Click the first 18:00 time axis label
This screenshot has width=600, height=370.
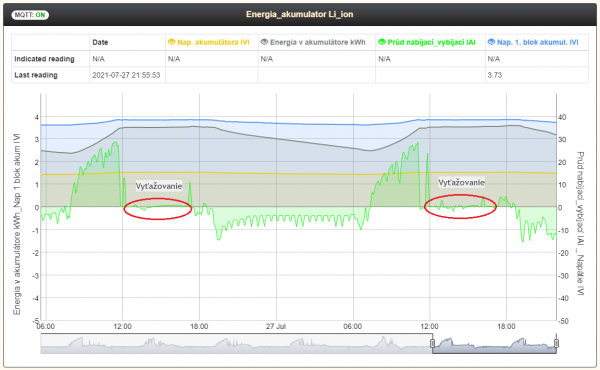[x=199, y=326]
